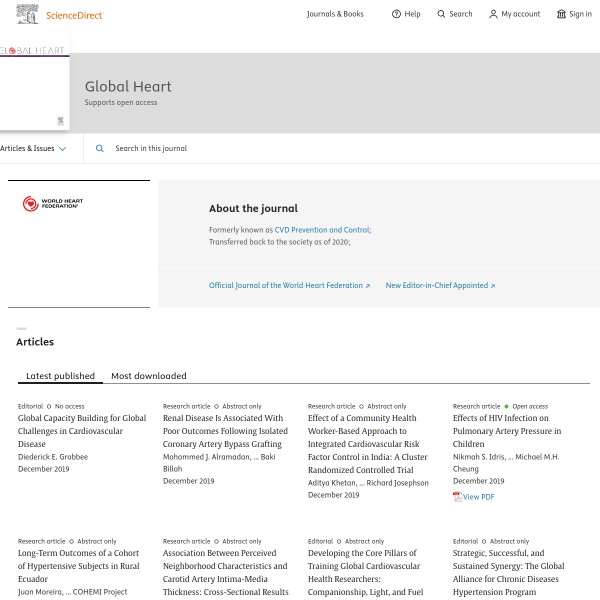Viewport: 600px width, 600px height.
Task: Select the Latest published tab
Action: coord(60,376)
